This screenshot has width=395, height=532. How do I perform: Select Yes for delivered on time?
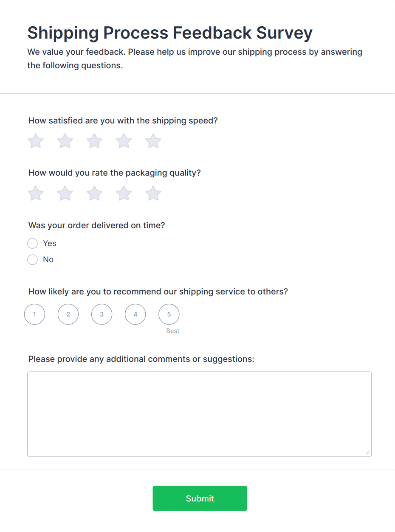32,244
